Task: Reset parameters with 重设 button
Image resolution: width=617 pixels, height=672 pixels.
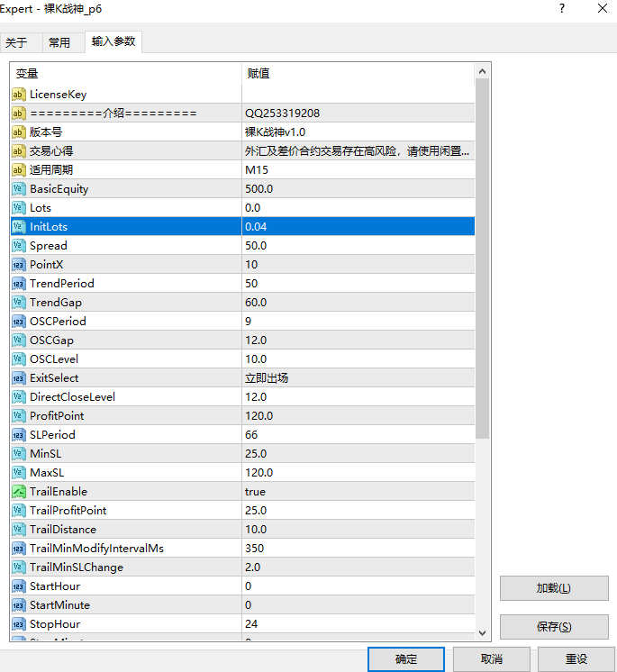Action: click(x=576, y=659)
